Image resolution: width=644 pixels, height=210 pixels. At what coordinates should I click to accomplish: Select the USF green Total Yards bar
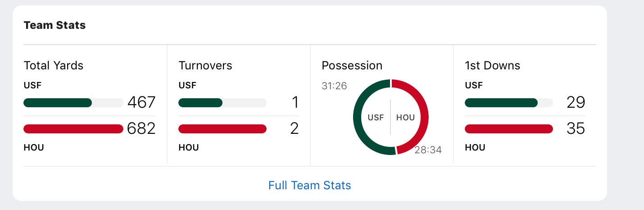point(58,103)
